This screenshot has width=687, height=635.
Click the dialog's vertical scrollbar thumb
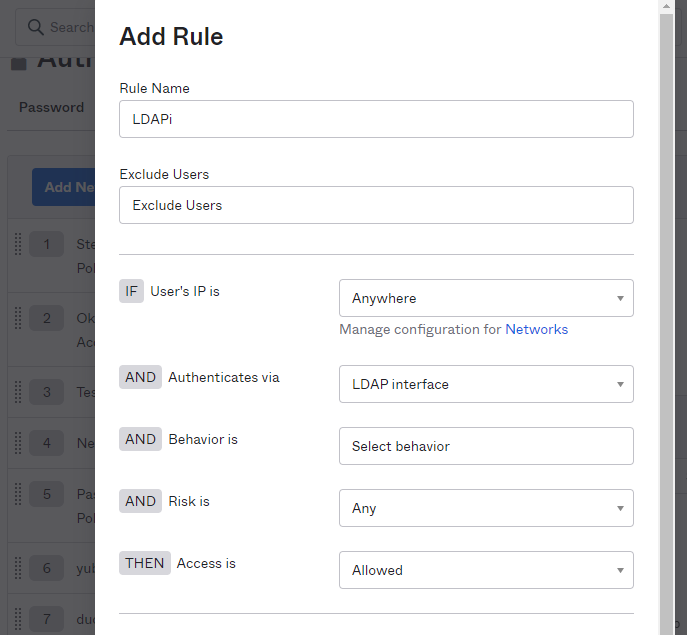click(x=667, y=300)
